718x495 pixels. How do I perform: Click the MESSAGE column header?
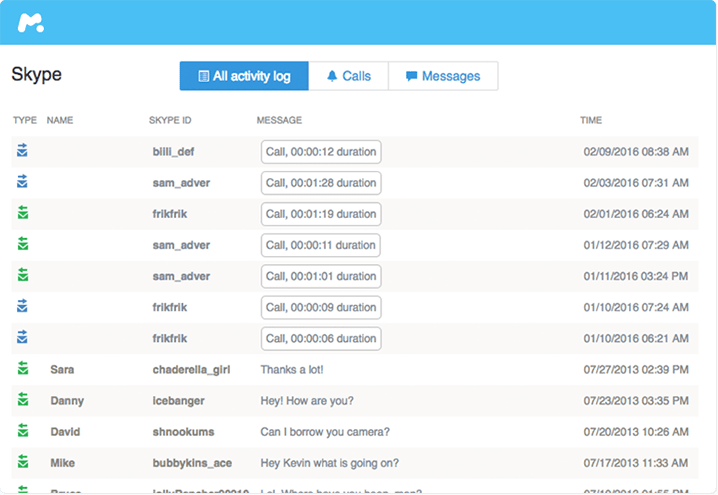(x=279, y=120)
